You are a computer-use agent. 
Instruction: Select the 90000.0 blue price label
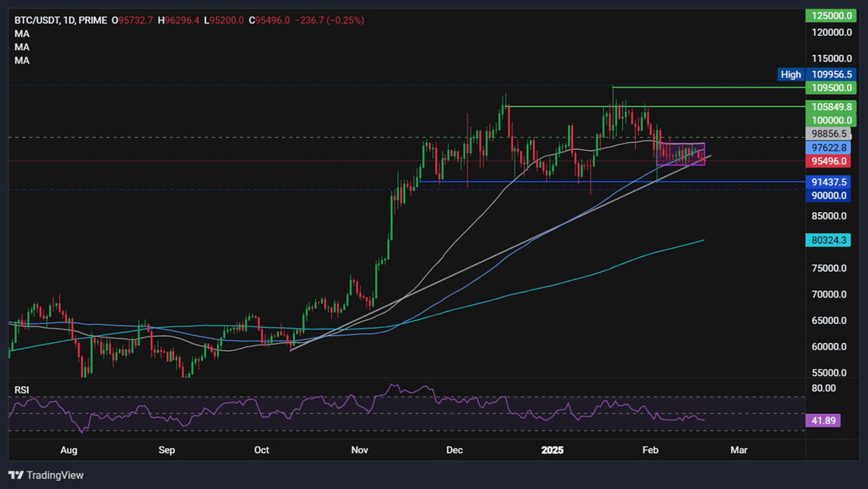(828, 195)
